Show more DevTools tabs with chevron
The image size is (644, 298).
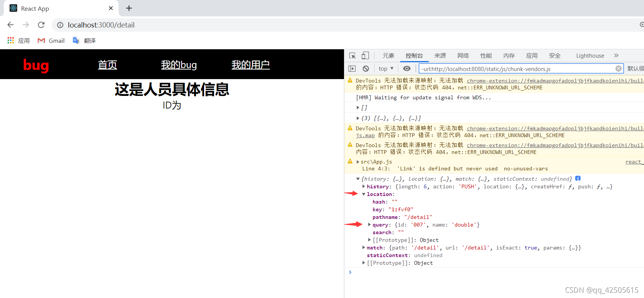coord(616,55)
